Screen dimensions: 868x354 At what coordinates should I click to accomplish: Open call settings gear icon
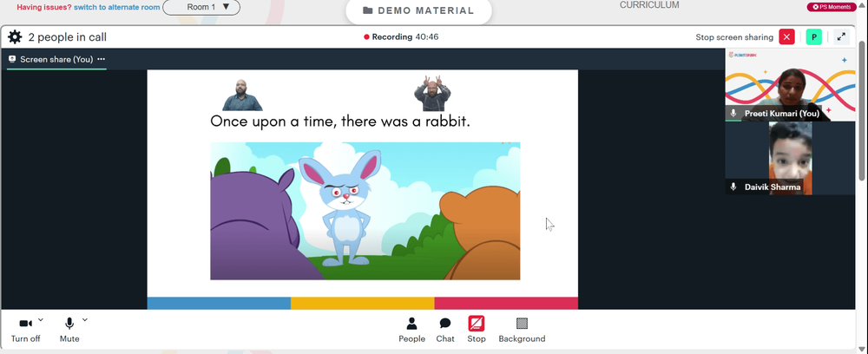15,37
